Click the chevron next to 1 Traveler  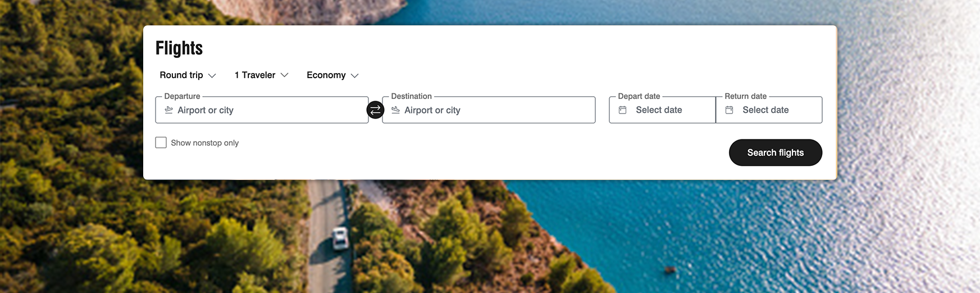[284, 75]
